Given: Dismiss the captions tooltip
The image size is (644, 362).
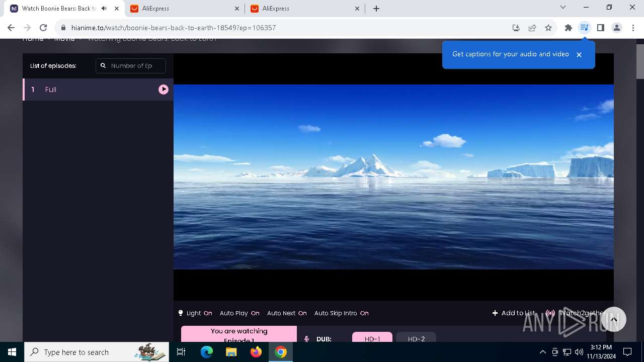Looking at the screenshot, I should pos(579,54).
